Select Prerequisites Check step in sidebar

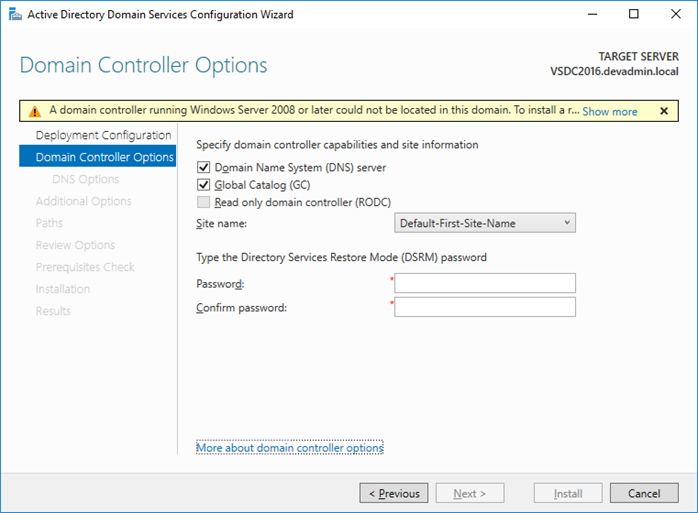click(85, 267)
